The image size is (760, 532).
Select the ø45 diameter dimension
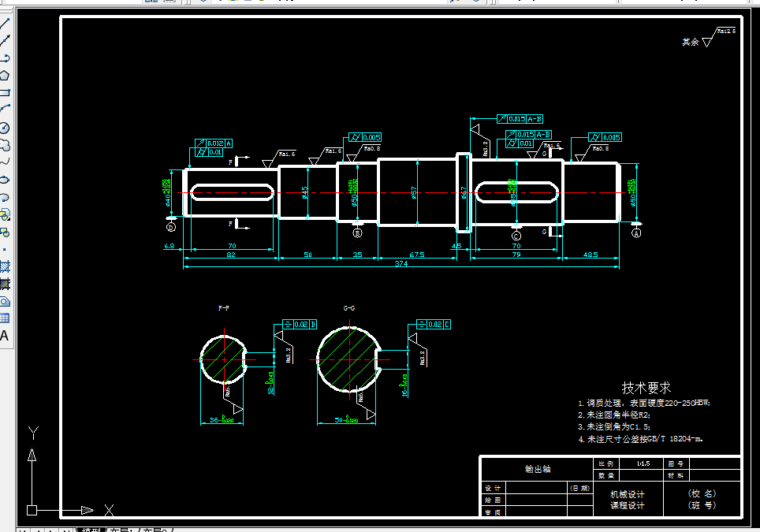tap(305, 193)
